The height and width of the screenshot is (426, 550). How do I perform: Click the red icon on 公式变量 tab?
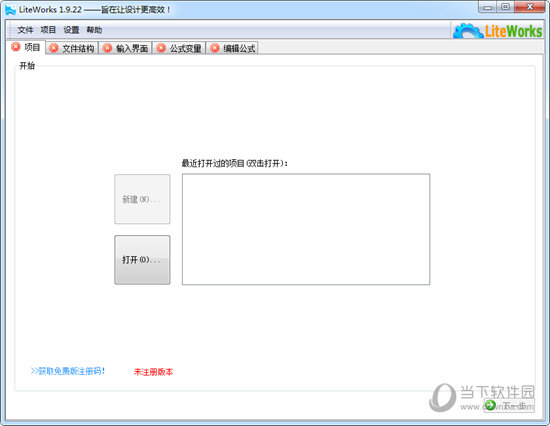pyautogui.click(x=161, y=48)
